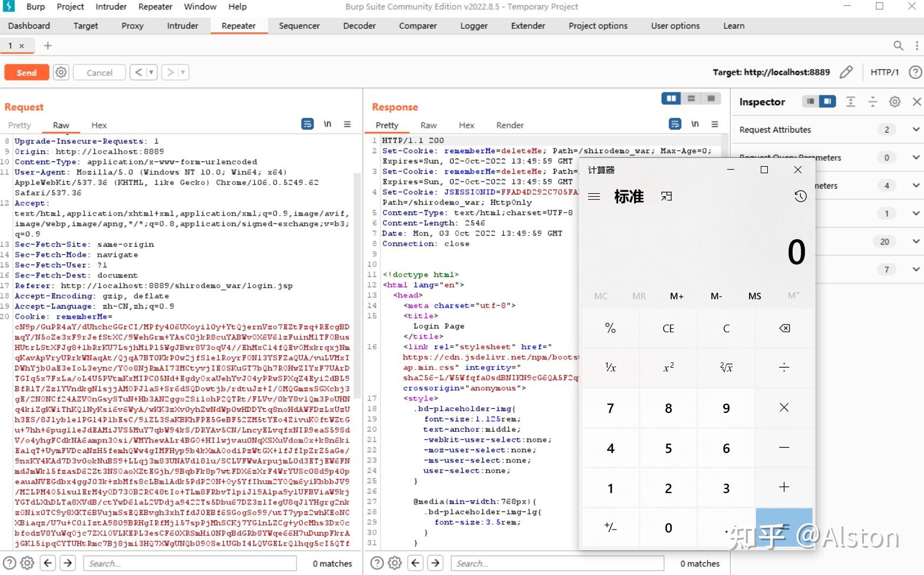This screenshot has width=924, height=575.
Task: Click the Calculator multiply key
Action: tap(784, 408)
